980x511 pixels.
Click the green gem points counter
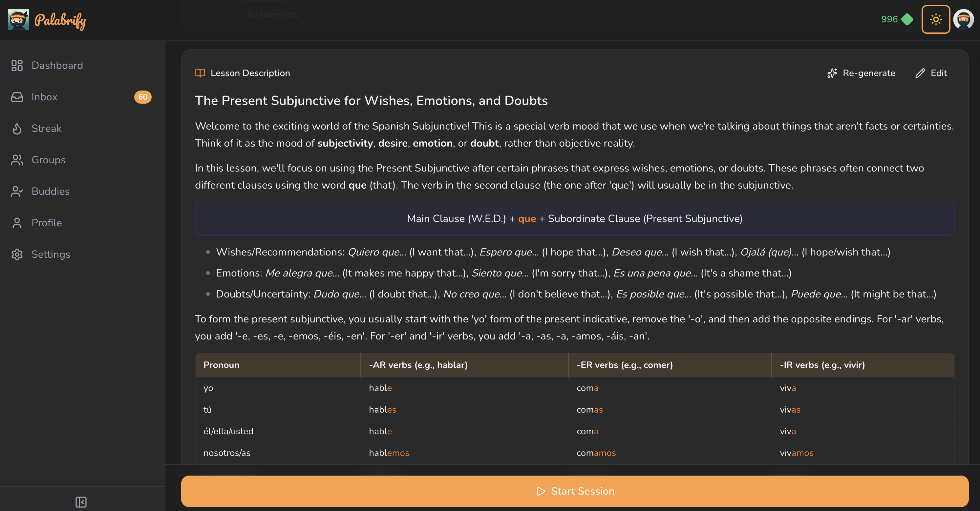(897, 19)
